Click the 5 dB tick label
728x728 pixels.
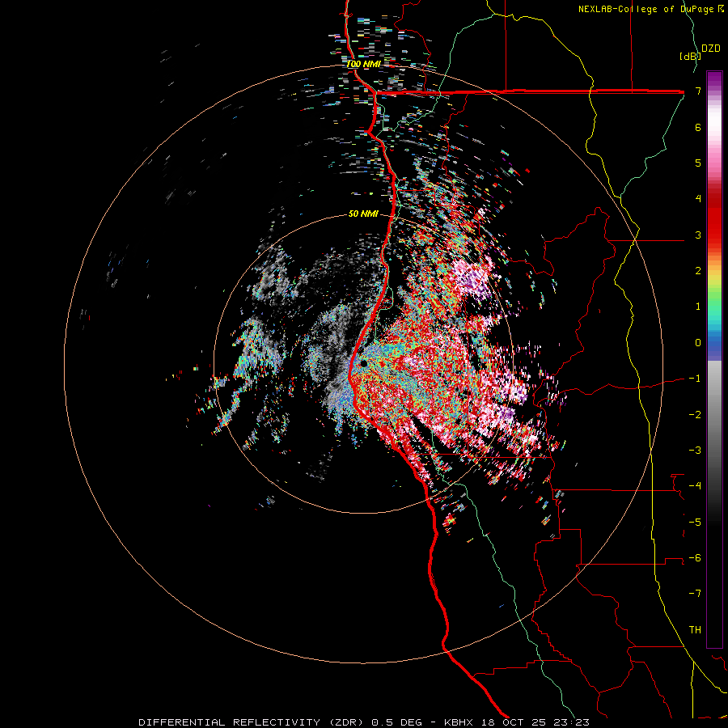[698, 163]
